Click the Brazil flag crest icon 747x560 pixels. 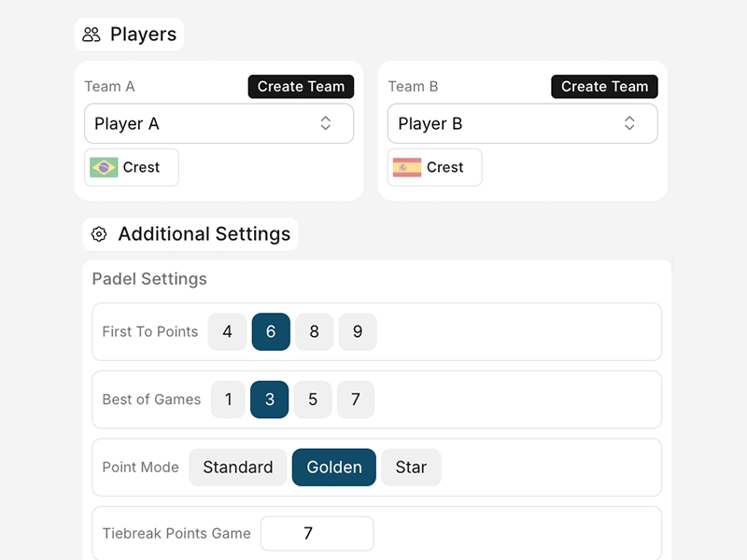[x=104, y=167]
